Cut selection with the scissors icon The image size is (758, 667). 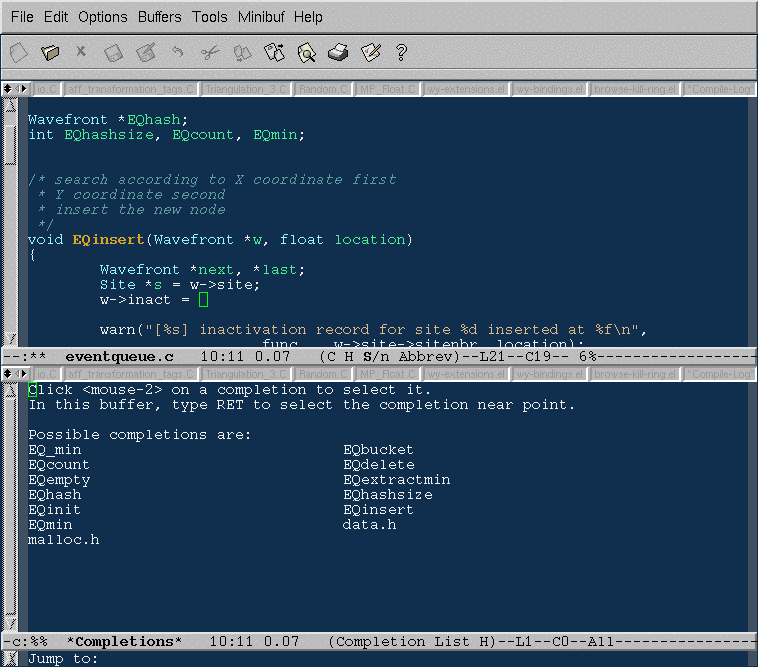coord(209,52)
